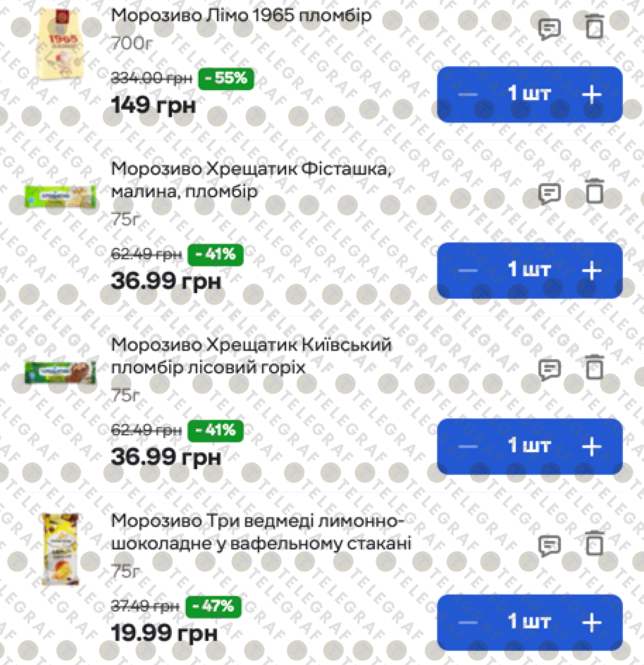
Task: Click the Хрещатик Київський пломбір thumbnail image
Action: (x=60, y=372)
